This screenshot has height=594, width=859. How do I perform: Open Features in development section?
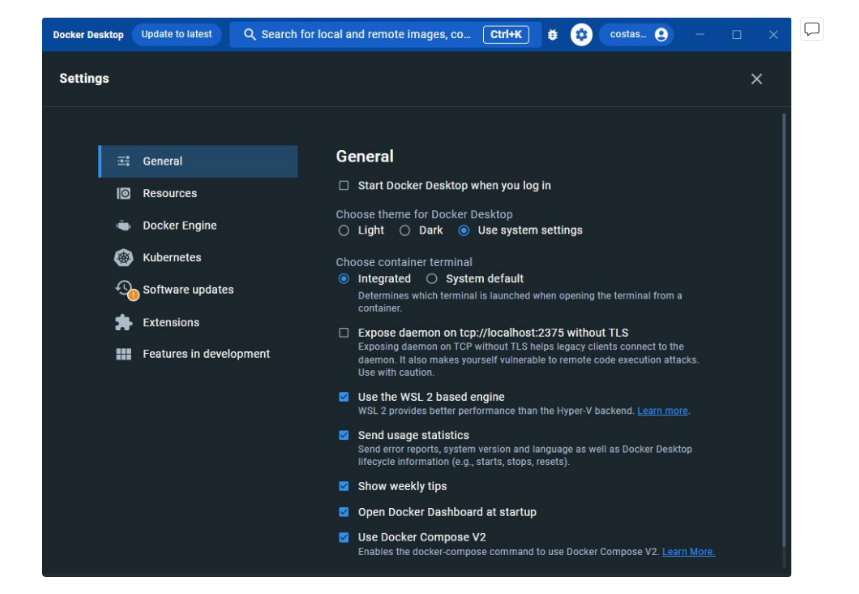(198, 354)
